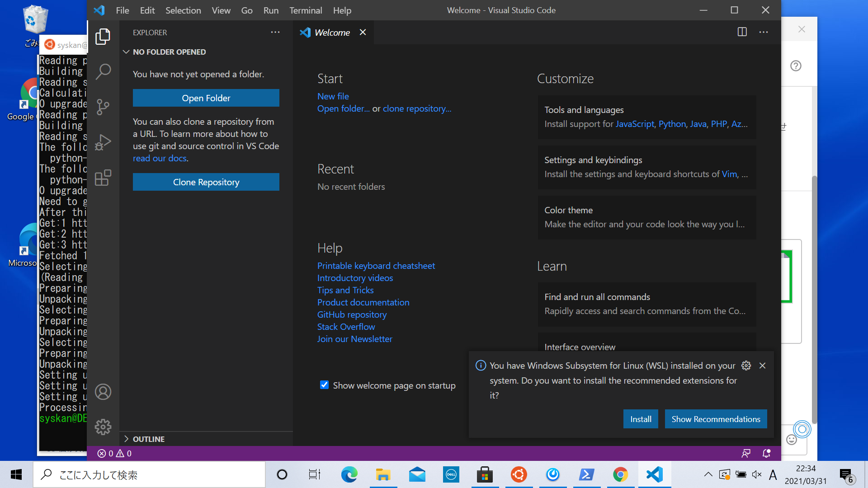Click the Open Folder button
Image resolution: width=868 pixels, height=488 pixels.
pyautogui.click(x=206, y=98)
